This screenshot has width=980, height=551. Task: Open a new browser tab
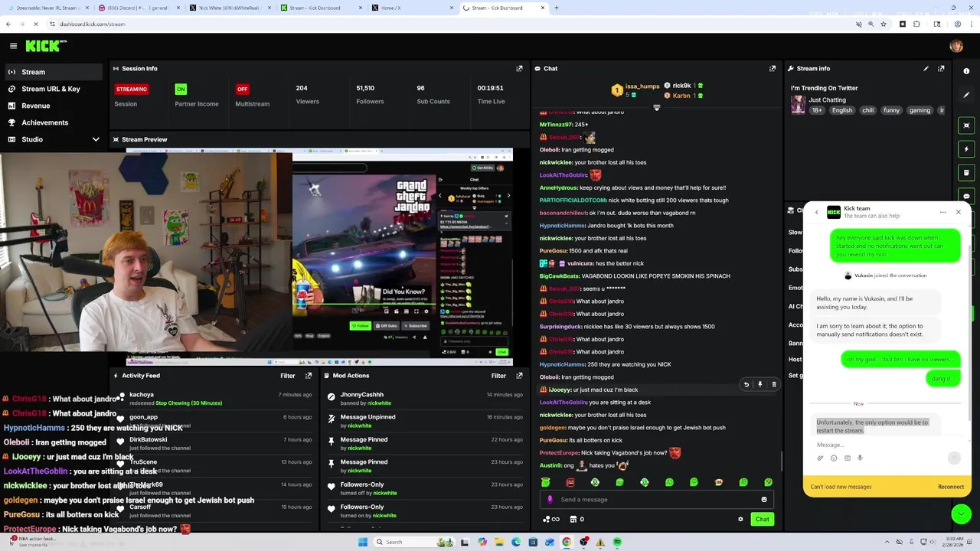click(557, 8)
